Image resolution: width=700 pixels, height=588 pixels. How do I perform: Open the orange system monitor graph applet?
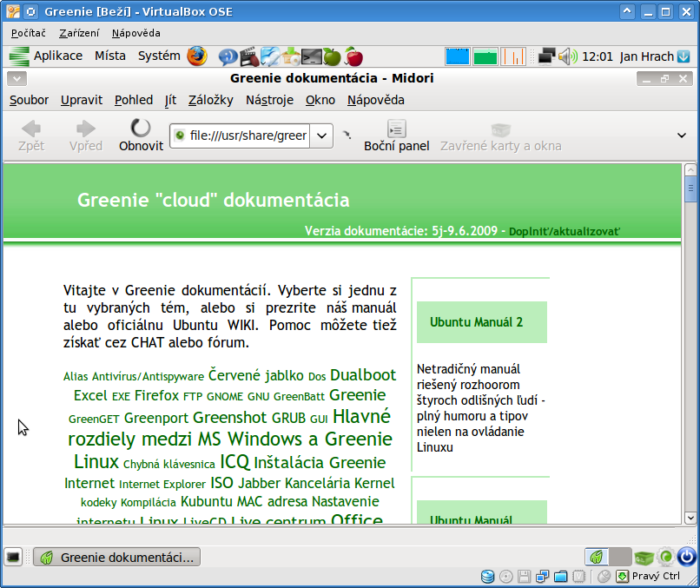click(x=513, y=56)
